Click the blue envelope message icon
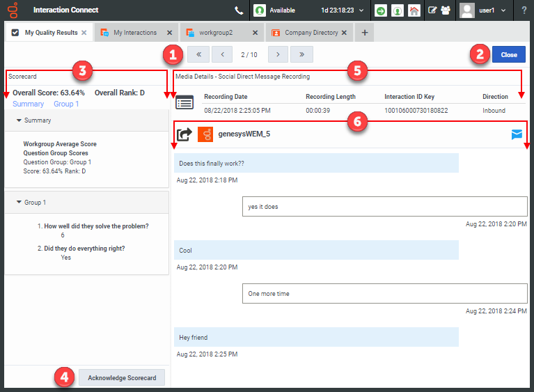This screenshot has width=534, height=392. coord(517,134)
